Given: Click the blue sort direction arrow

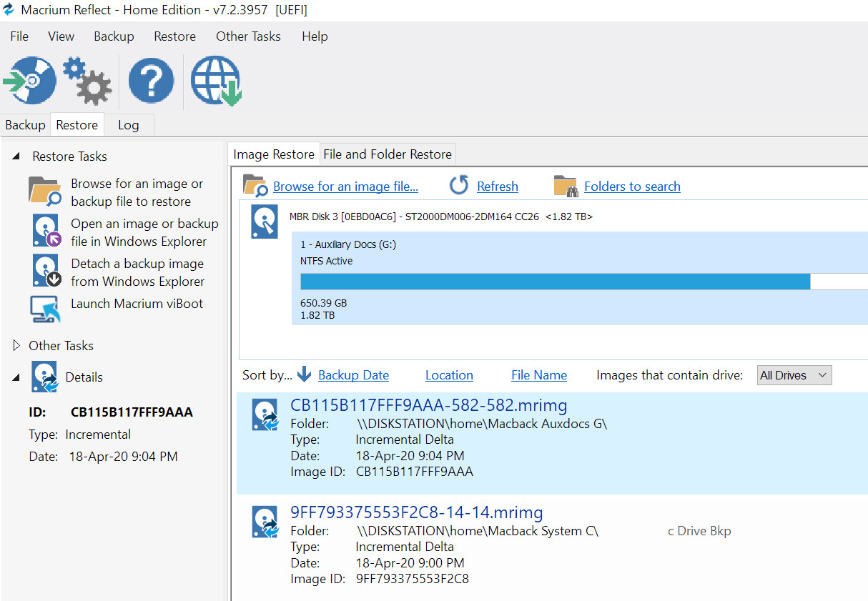Looking at the screenshot, I should 305,374.
